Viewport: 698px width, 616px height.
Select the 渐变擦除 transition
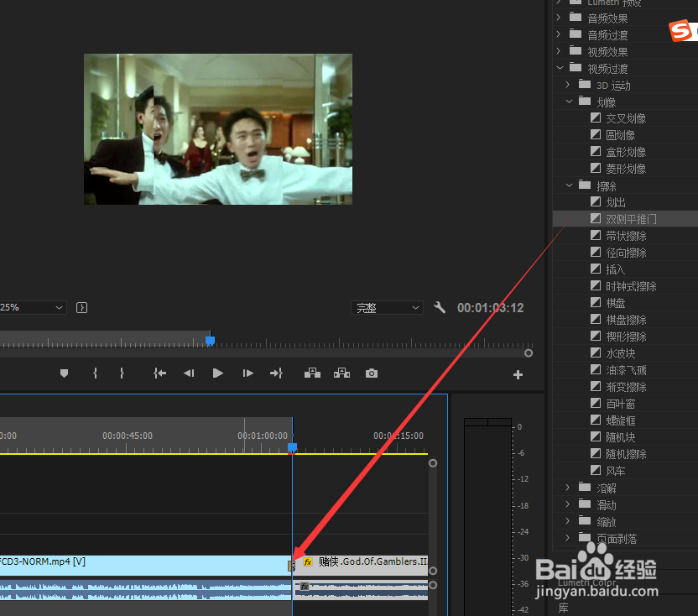click(626, 387)
